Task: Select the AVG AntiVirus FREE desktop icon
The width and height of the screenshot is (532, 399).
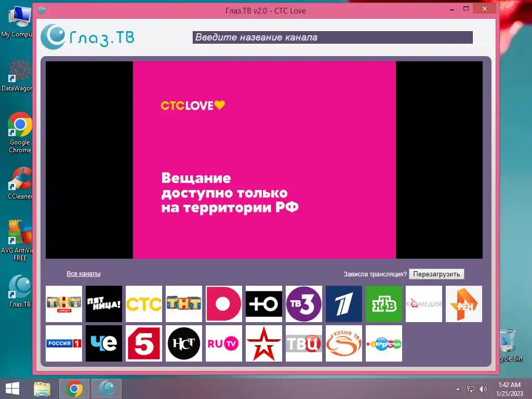Action: point(17,240)
